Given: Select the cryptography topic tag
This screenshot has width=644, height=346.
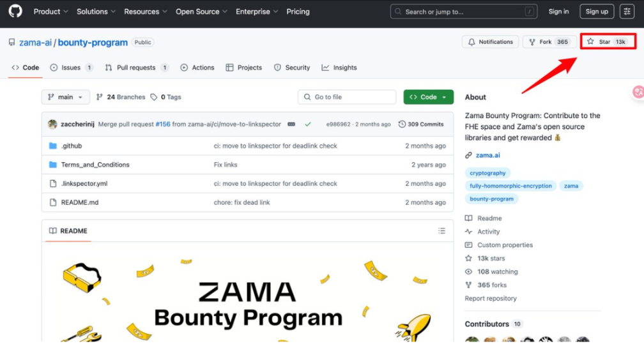Looking at the screenshot, I should pos(487,173).
